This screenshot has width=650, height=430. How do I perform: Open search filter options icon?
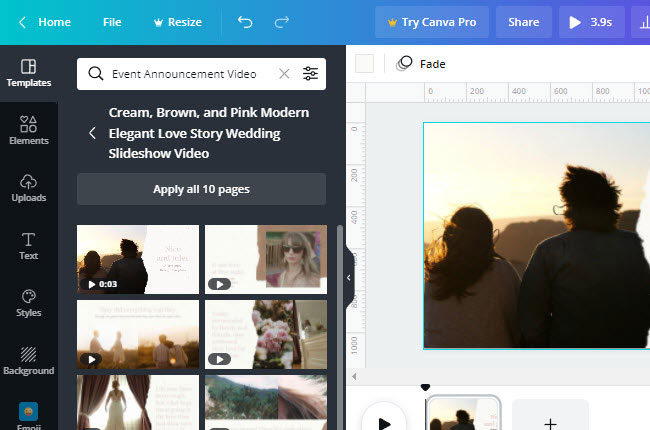[310, 73]
